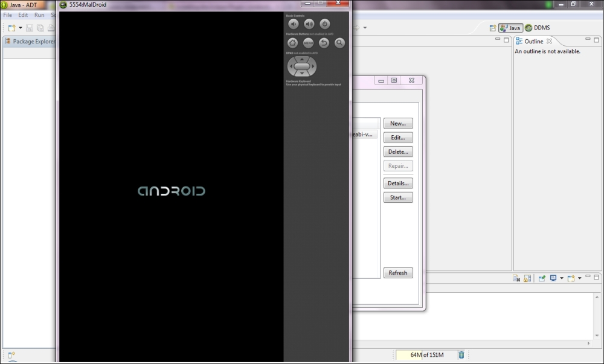Tap the emulator MENU hardware button
604x364 pixels.
tap(308, 43)
